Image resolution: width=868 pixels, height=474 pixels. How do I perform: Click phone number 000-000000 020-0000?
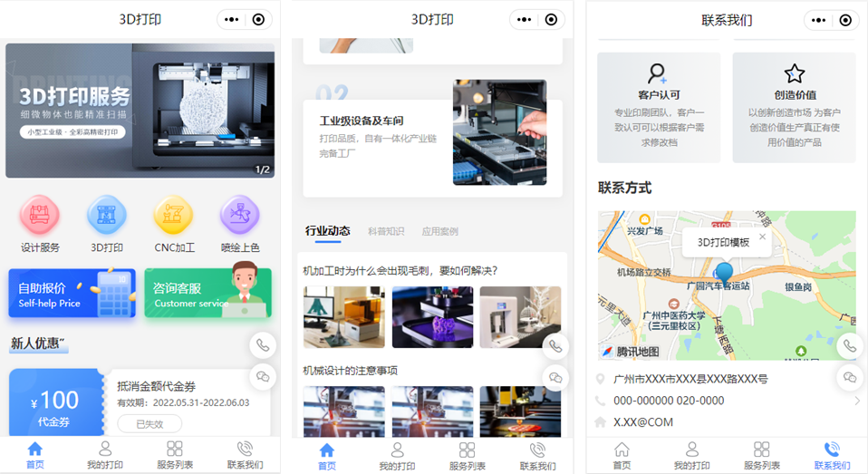click(669, 401)
